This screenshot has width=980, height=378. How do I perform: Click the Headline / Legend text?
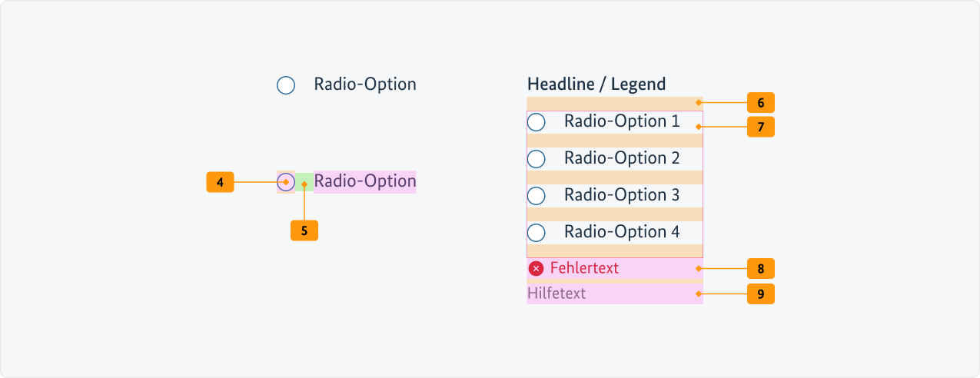coord(596,85)
